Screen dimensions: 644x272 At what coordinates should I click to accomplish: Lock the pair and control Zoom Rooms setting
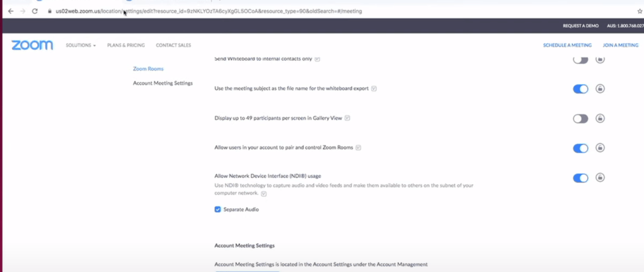click(x=600, y=148)
